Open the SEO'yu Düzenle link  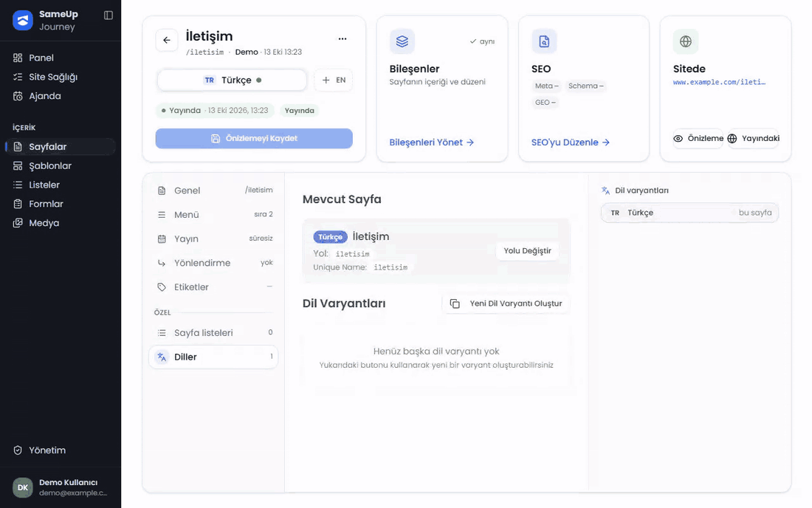coord(571,143)
